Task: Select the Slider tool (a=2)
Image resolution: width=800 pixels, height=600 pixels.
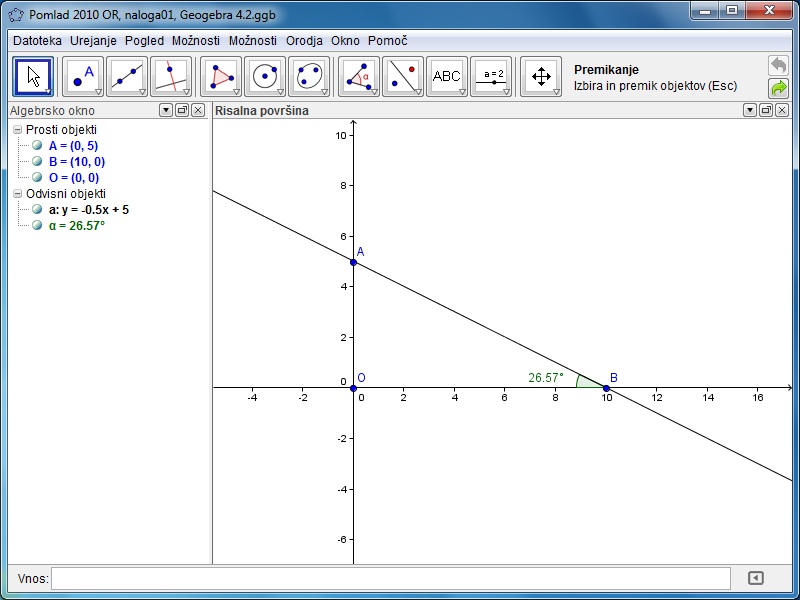Action: (491, 76)
